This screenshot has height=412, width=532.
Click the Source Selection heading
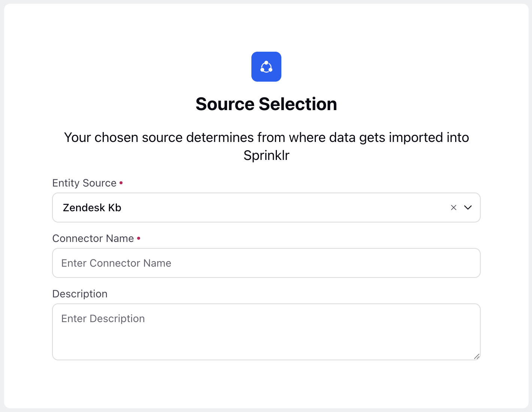266,104
